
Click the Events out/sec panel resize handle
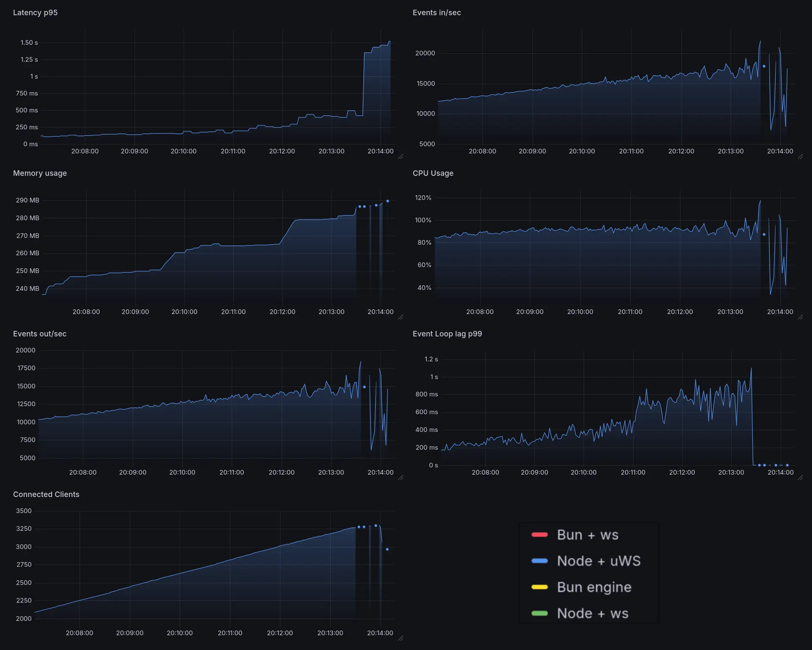click(x=401, y=478)
